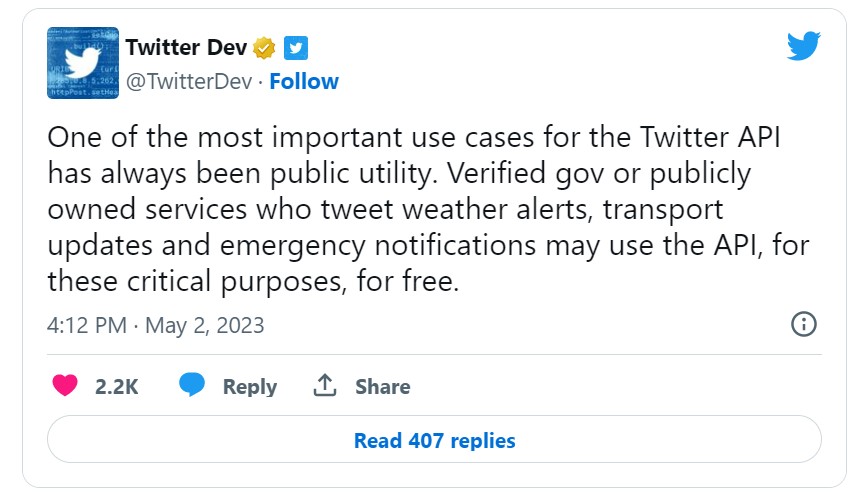Click the blue square Twitter affiliate badge

pos(296,48)
